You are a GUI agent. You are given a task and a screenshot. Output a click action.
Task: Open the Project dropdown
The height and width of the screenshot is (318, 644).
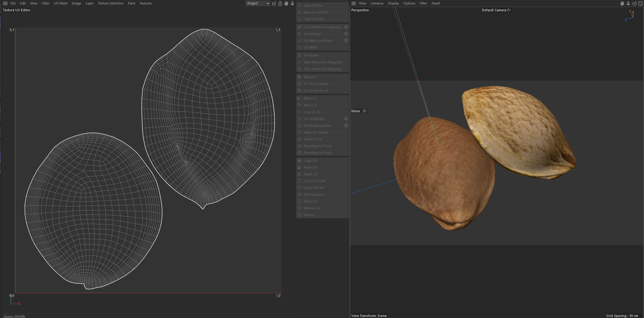(x=258, y=3)
